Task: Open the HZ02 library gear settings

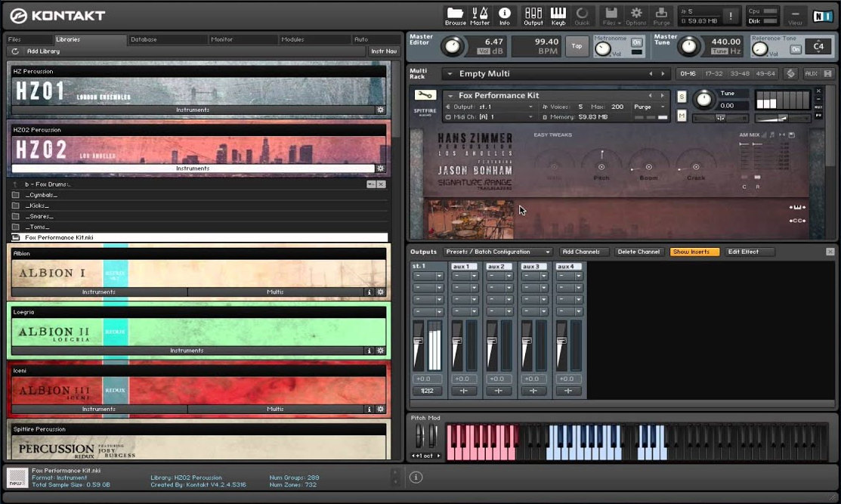Action: 380,169
